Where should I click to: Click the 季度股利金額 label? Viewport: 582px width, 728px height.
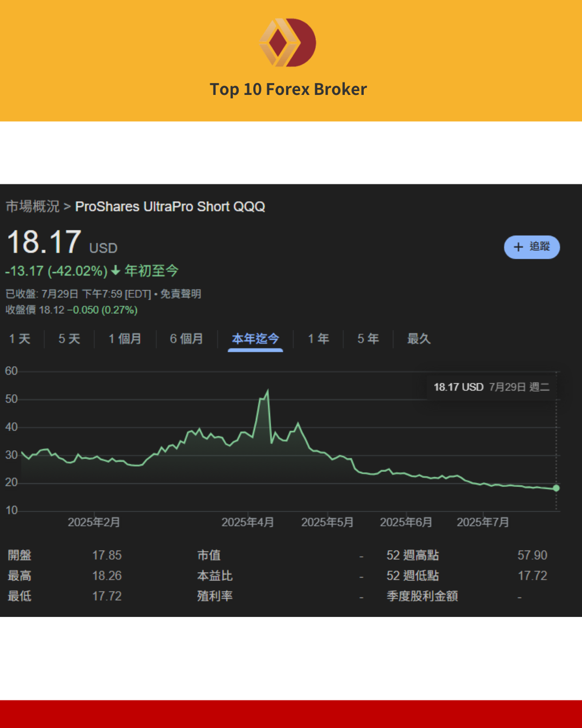pyautogui.click(x=422, y=596)
